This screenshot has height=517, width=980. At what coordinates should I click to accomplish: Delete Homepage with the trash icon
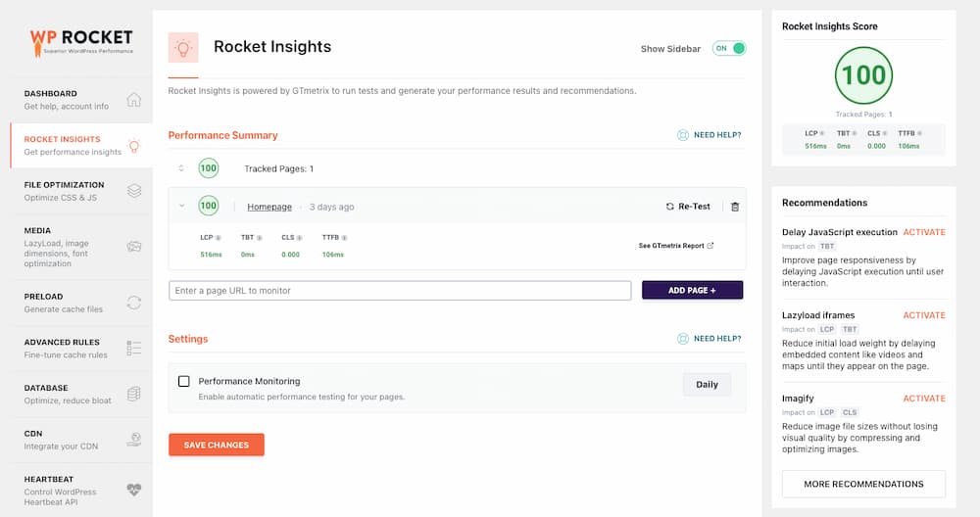coord(735,207)
